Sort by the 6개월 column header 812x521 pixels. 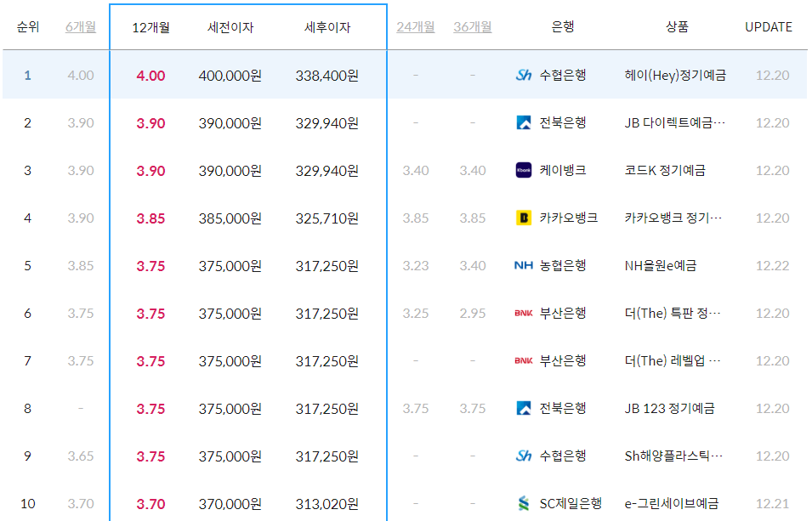(81, 27)
